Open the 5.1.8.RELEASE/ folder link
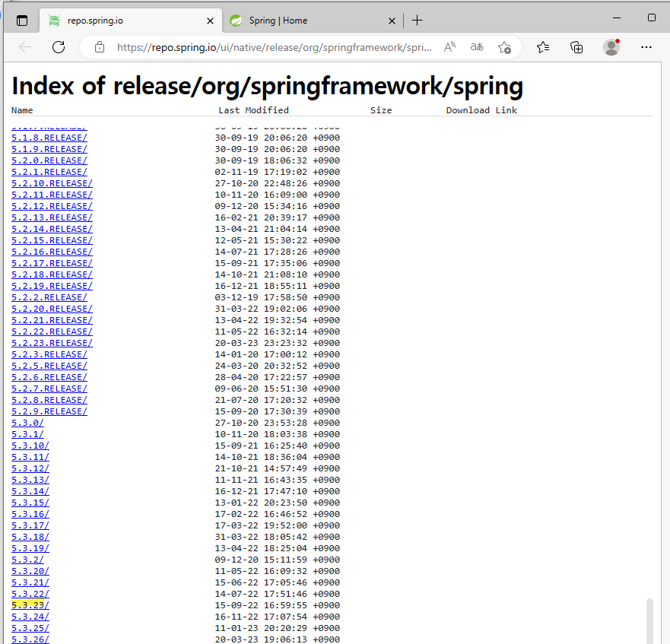 pos(49,138)
